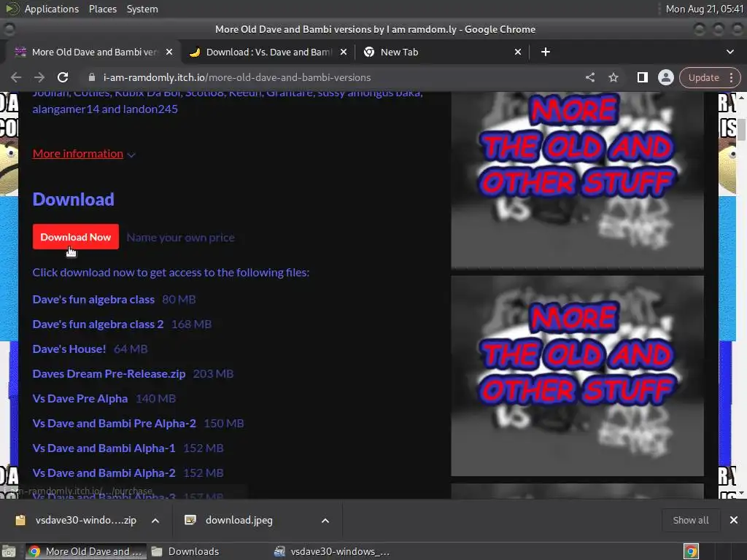
Task: Open tab search dropdown arrow
Action: point(729,52)
